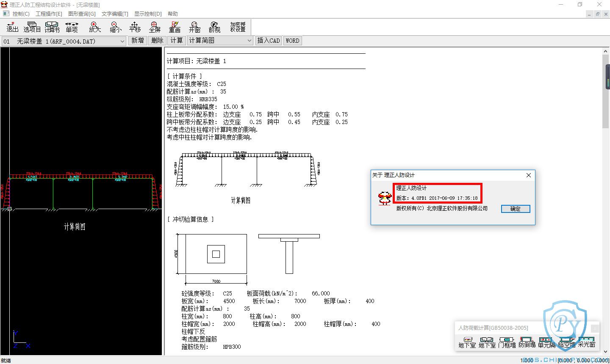Click the WORD export button
Screen dimensions: 610x364
click(292, 41)
